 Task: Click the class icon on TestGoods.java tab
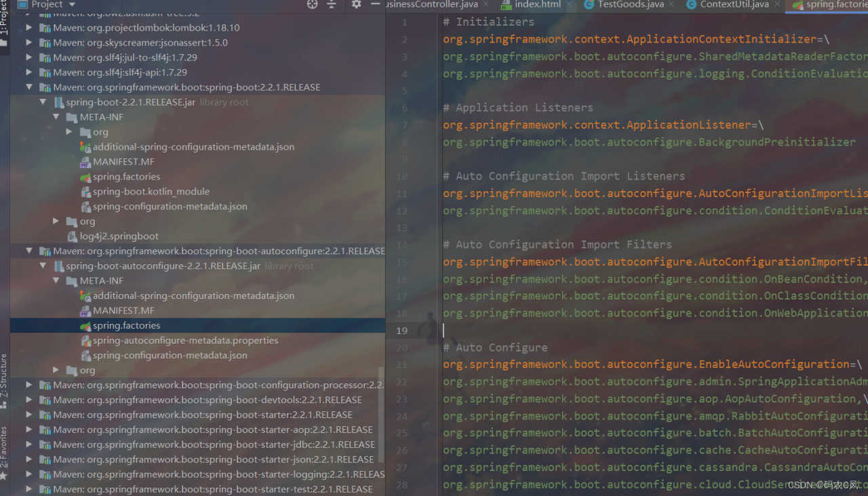coord(589,5)
